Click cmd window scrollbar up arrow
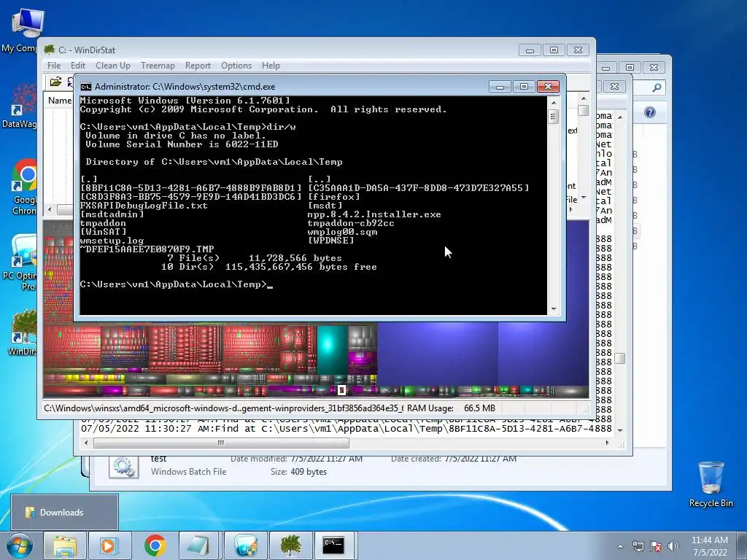Viewport: 747px width, 560px height. tap(553, 102)
